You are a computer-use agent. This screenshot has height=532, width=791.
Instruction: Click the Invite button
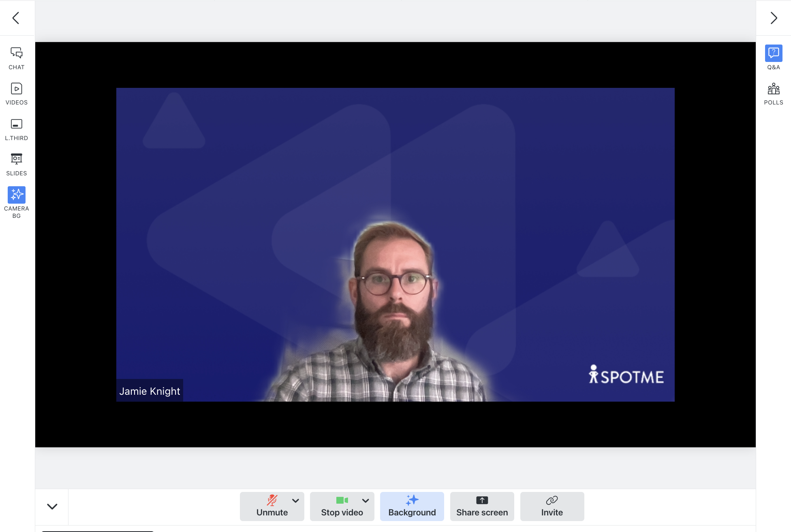click(x=552, y=506)
